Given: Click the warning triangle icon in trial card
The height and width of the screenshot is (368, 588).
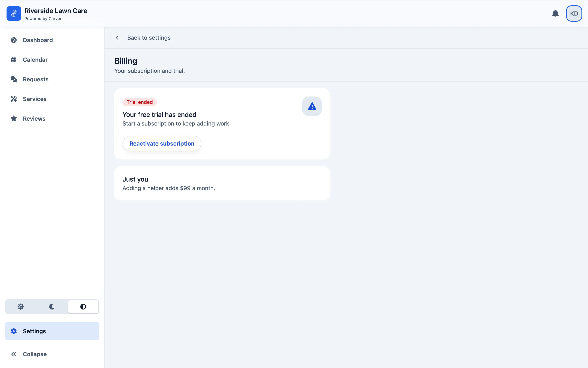Looking at the screenshot, I should click(312, 106).
